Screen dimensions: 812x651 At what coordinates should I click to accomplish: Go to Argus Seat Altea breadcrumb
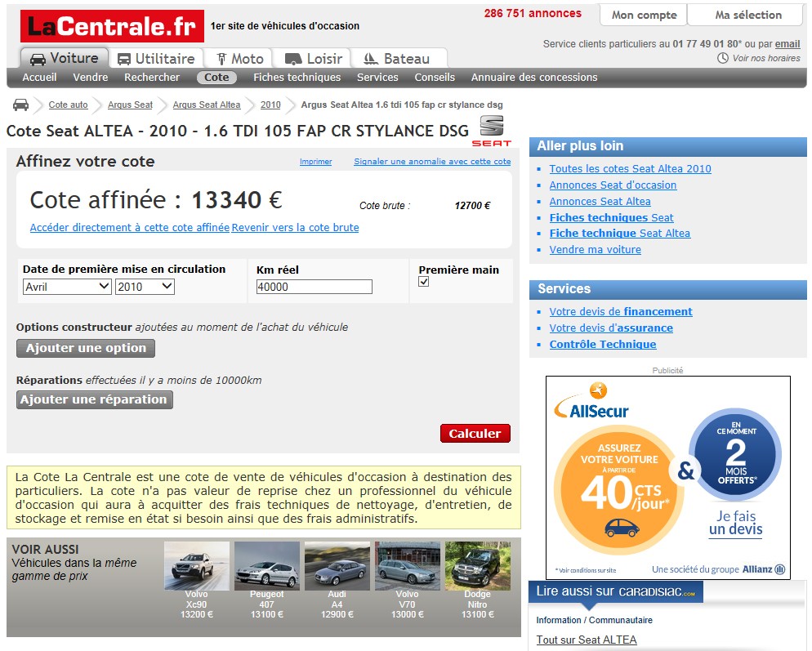pos(207,105)
